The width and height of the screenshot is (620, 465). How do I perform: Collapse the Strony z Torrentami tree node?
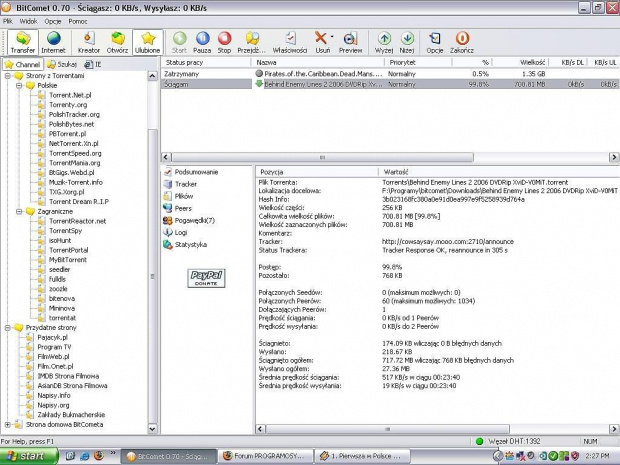8,76
